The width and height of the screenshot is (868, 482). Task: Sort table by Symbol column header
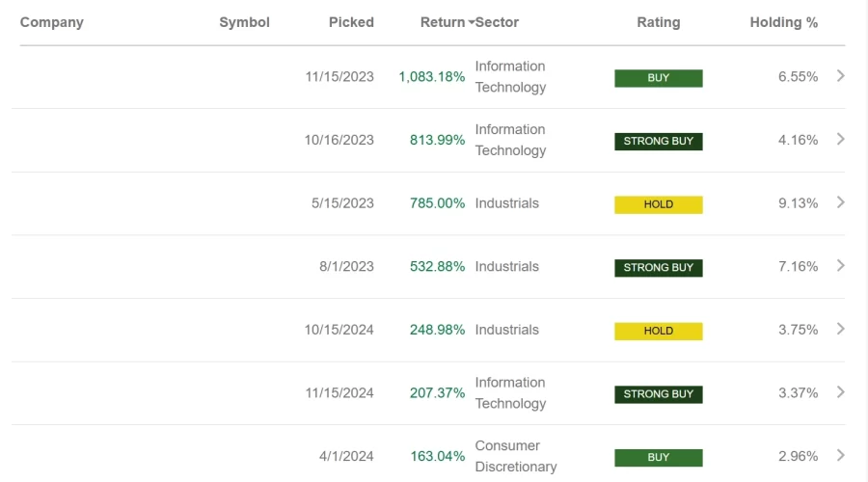coord(244,22)
